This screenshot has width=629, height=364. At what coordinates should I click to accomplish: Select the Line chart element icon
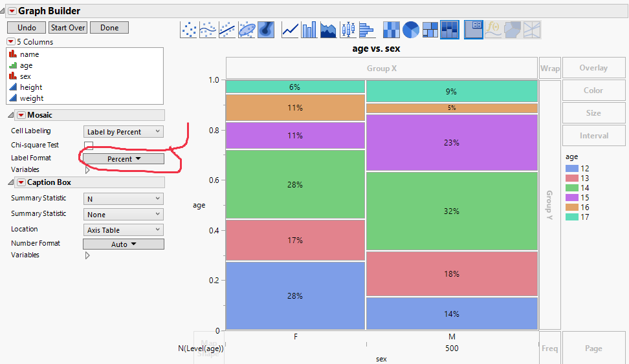tap(290, 30)
